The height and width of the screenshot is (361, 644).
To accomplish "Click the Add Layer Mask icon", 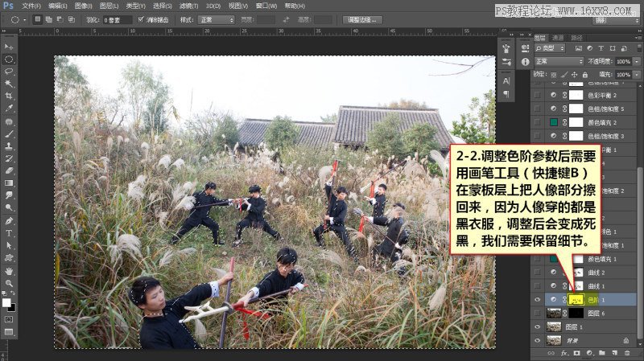I will pyautogui.click(x=577, y=353).
